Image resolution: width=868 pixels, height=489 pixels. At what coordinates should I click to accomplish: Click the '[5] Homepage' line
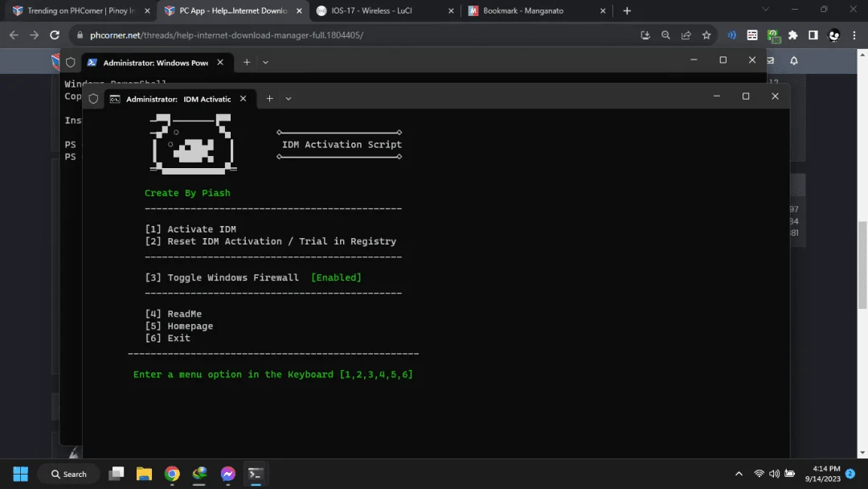point(178,327)
